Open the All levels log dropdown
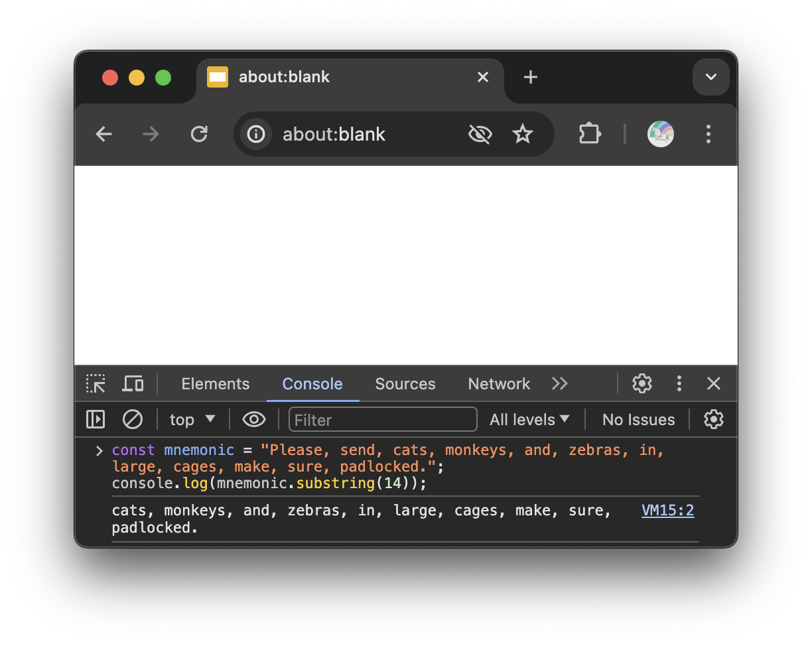The image size is (812, 646). [x=529, y=420]
